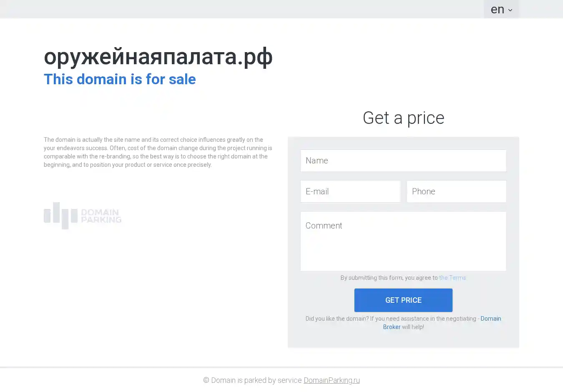The width and height of the screenshot is (563, 392).
Task: Click the "Get a price" form heading
Action: (403, 118)
